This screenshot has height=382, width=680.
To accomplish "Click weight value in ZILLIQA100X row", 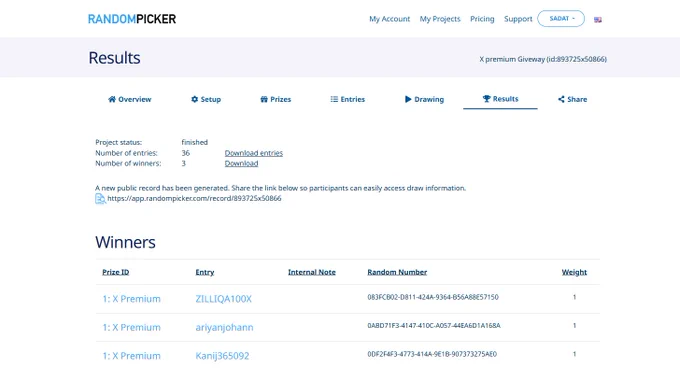I will pyautogui.click(x=574, y=297).
